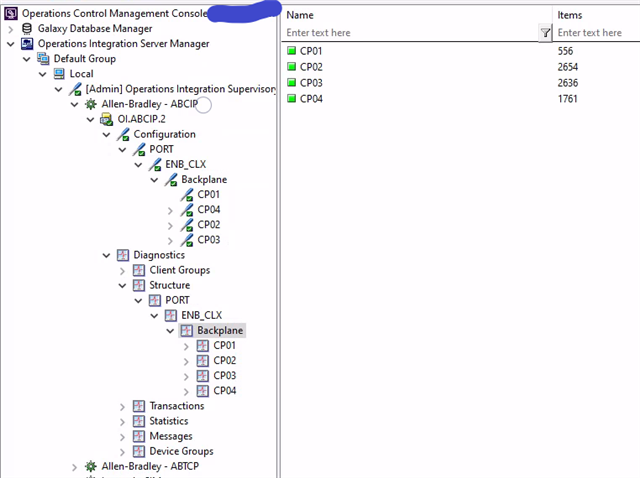Click the ENB_CLX icon under Configuration
The width and height of the screenshot is (640, 478).
point(155,165)
